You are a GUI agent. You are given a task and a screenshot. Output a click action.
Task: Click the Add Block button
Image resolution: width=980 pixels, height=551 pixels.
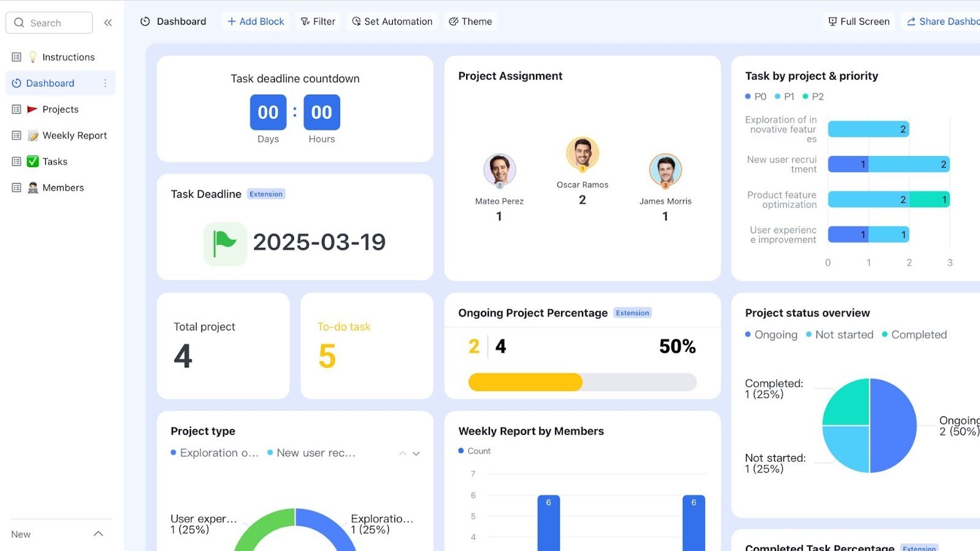pos(255,21)
